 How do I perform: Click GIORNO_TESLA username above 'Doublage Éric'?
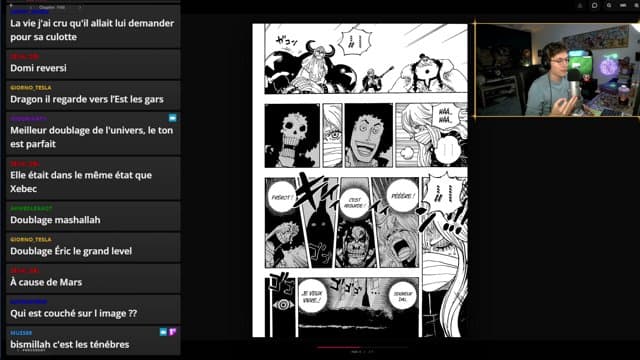click(31, 240)
